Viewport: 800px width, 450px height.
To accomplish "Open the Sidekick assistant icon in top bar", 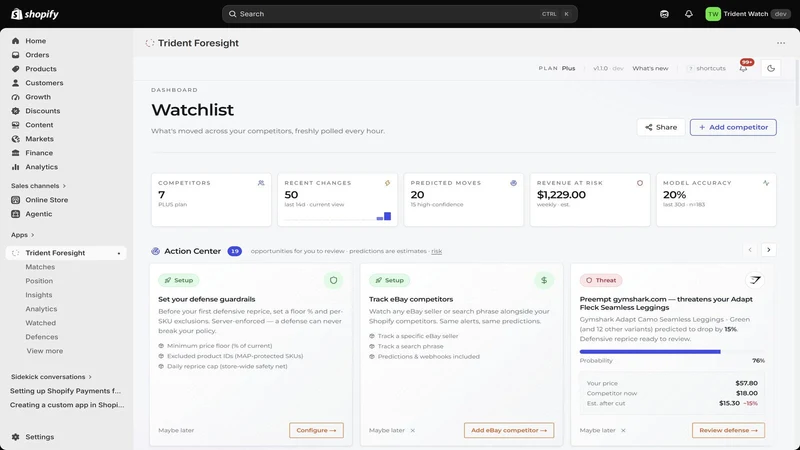I will point(664,14).
